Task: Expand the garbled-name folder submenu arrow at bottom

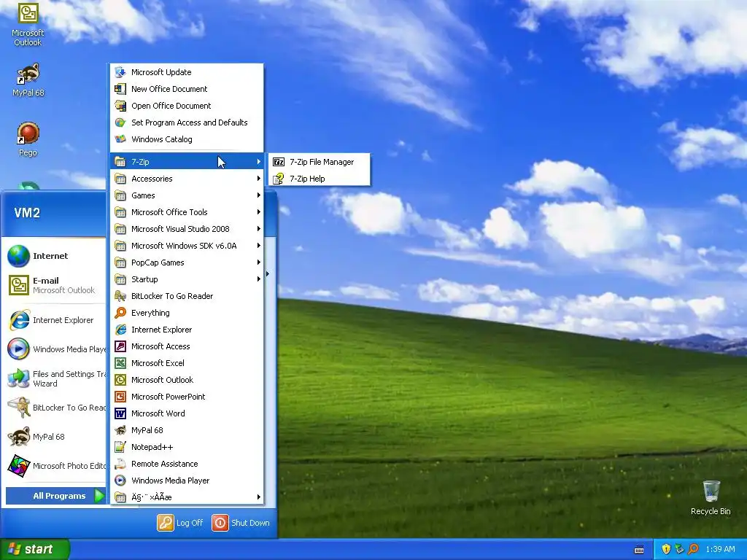Action: click(259, 497)
